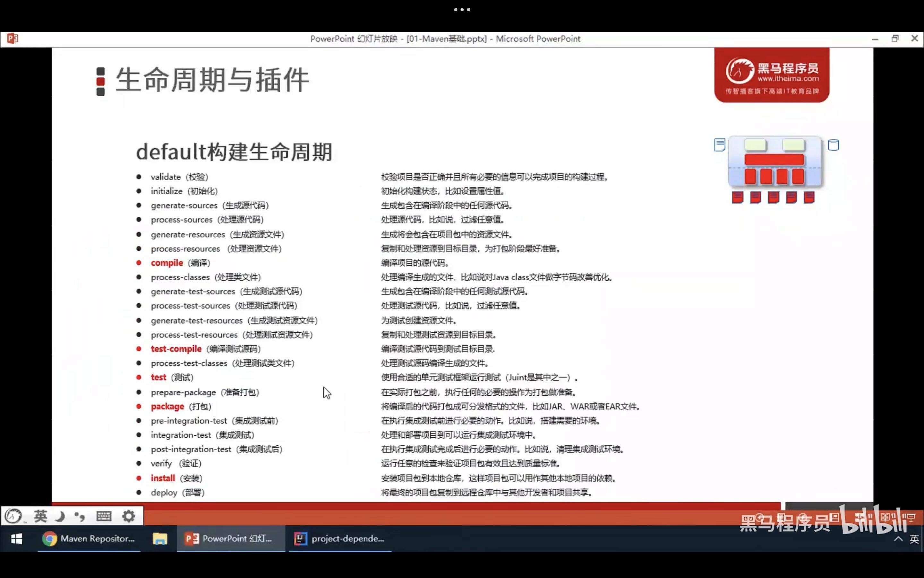Select the prepare-package list item
The image size is (924, 578).
(x=205, y=392)
